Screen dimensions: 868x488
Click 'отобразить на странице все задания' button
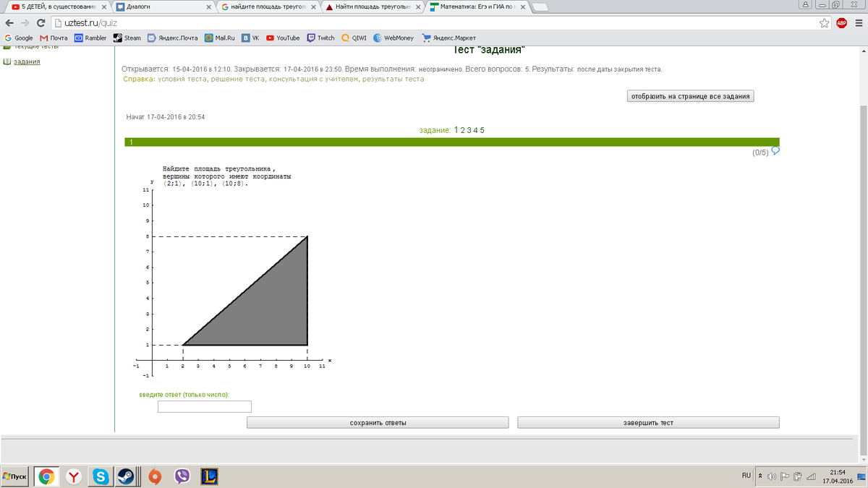coord(691,96)
